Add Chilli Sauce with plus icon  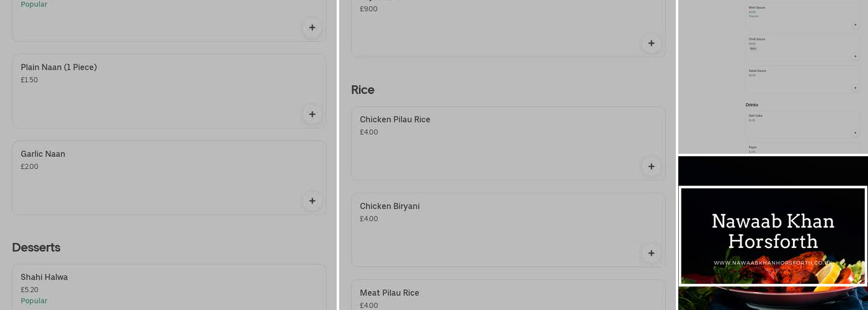click(855, 56)
